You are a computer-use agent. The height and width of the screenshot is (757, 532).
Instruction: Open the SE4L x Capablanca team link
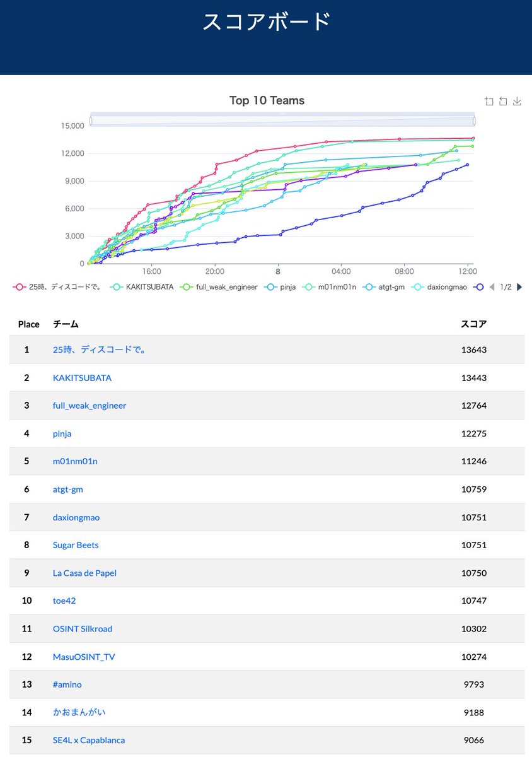[x=89, y=740]
